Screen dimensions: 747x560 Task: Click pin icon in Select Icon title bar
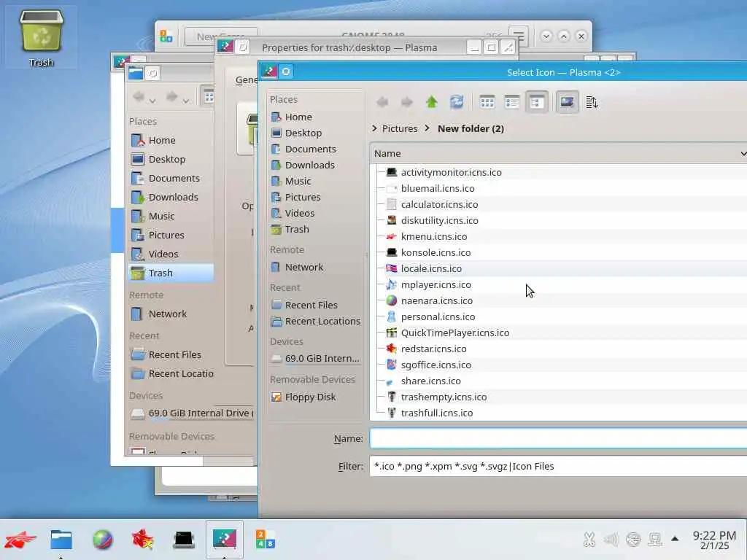tap(286, 72)
